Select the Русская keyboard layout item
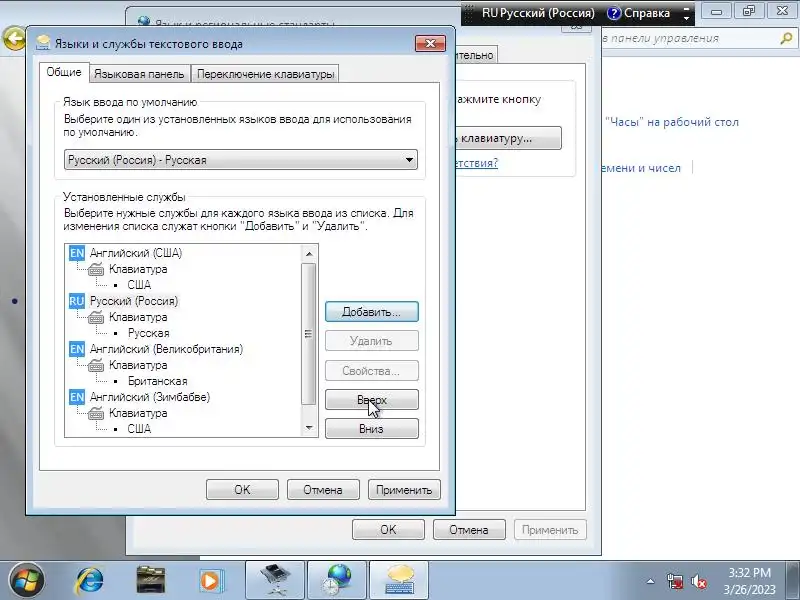 point(148,333)
